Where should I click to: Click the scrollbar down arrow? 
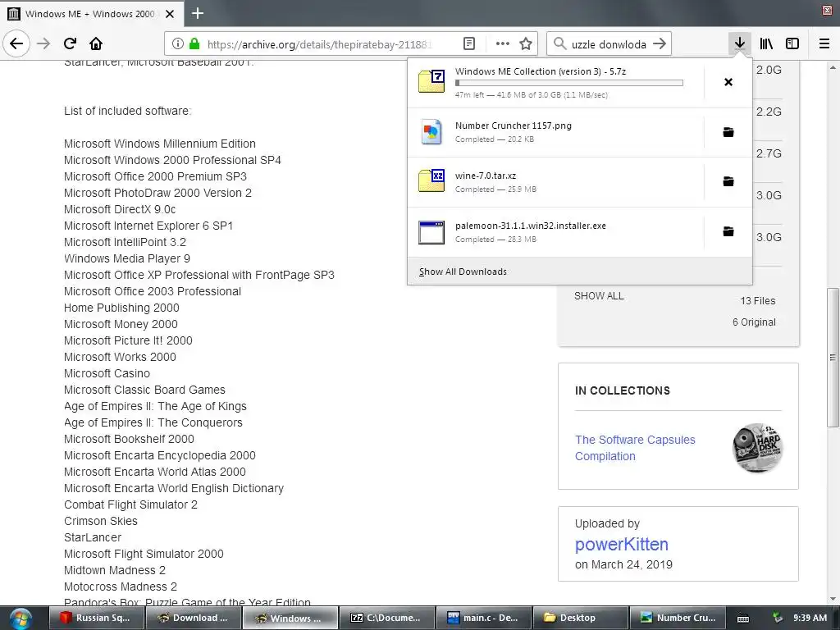coord(833,599)
